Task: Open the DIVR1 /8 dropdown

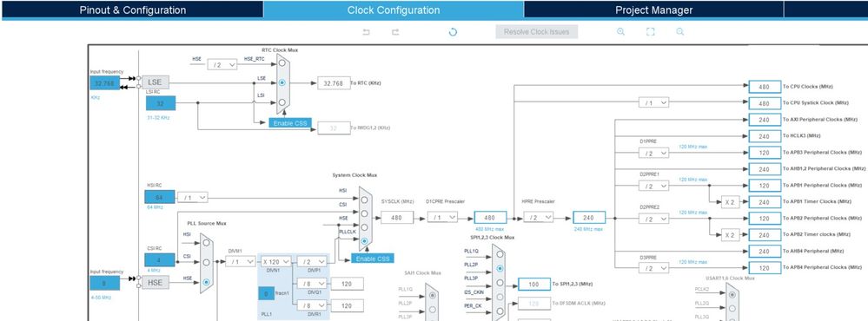Action: pos(312,305)
